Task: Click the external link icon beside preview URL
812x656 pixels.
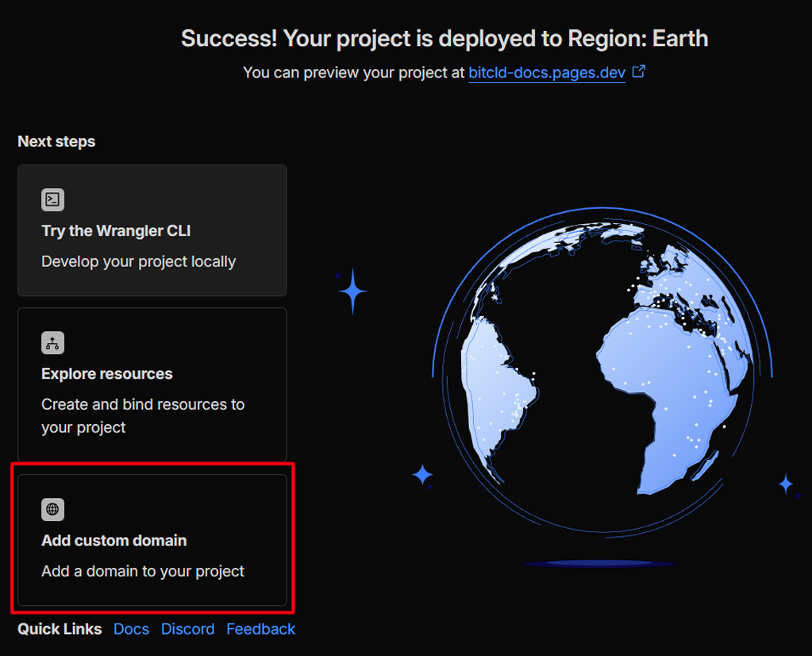Action: pyautogui.click(x=638, y=72)
